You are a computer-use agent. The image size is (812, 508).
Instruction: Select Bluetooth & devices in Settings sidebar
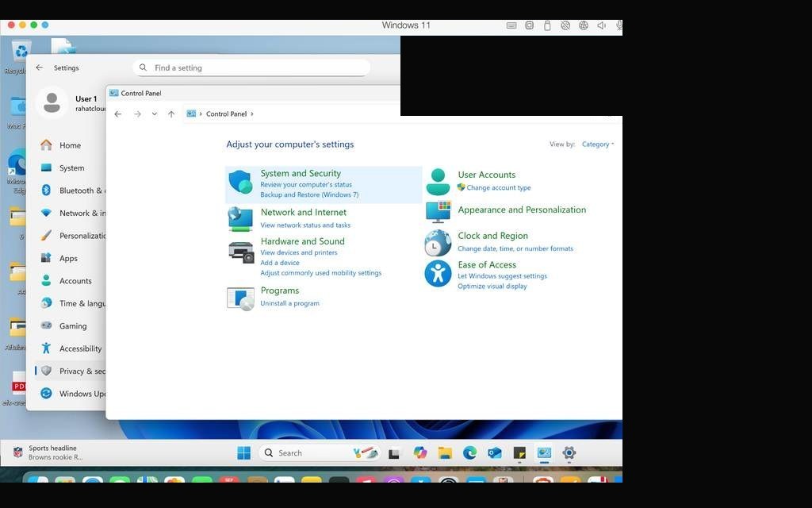[x=70, y=190]
